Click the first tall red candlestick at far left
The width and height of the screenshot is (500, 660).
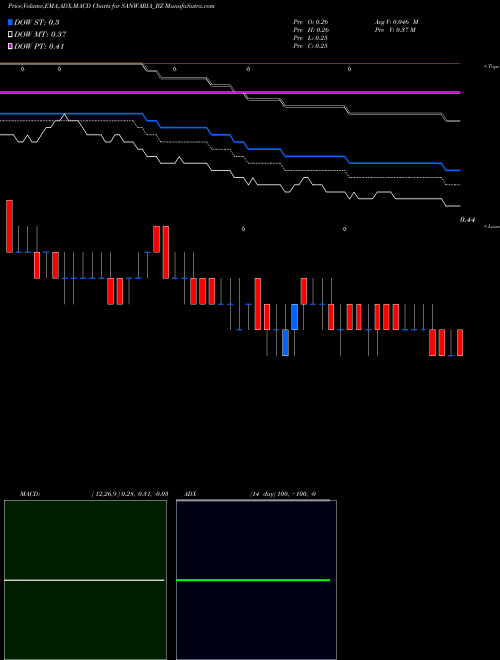pos(9,226)
